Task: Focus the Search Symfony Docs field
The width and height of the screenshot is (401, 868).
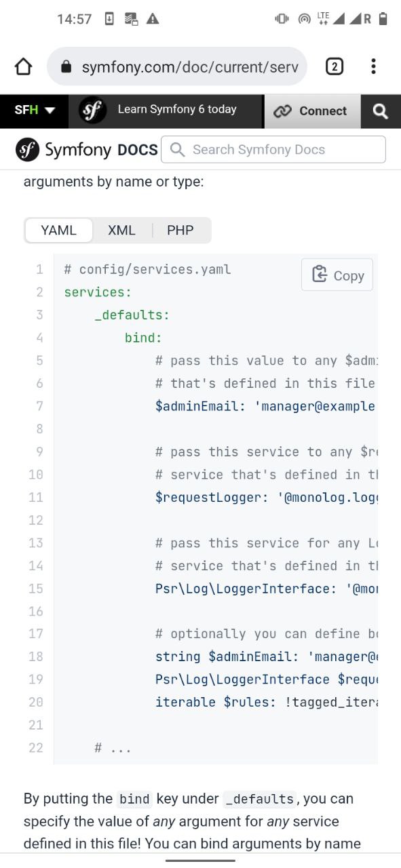Action: [x=273, y=150]
